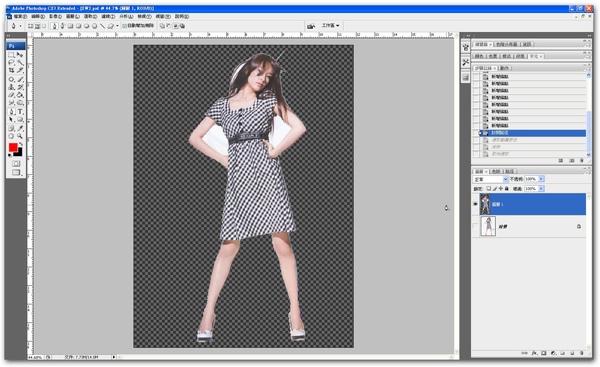This screenshot has width=600, height=367.
Task: Pick Freeform Pen in options bar
Action: (62, 26)
